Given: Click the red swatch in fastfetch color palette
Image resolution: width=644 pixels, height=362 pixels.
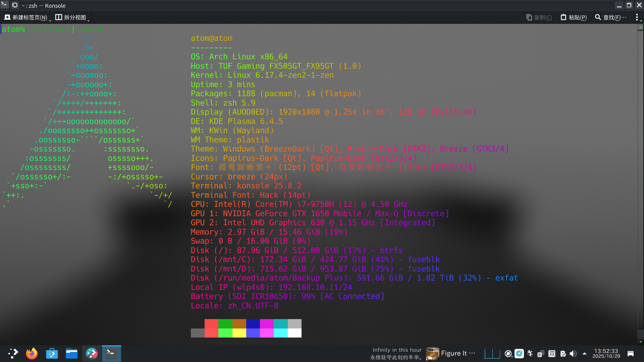Looking at the screenshot, I should tap(212, 324).
